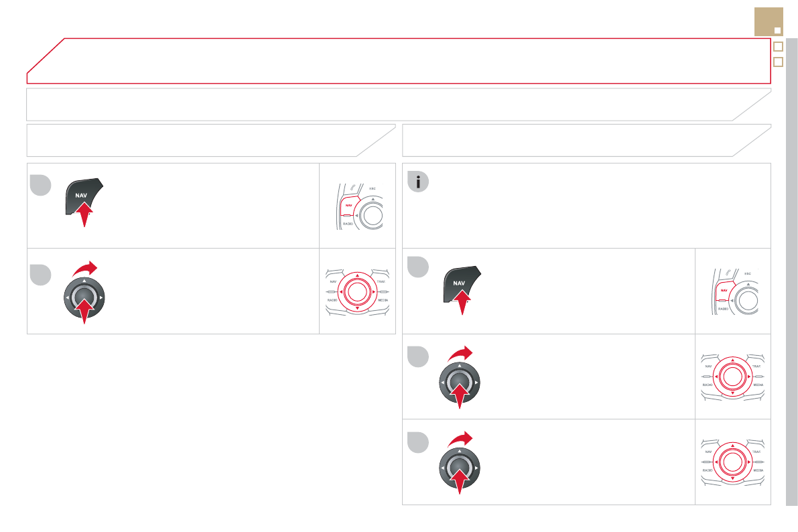Click the MEDIA label in the left dial diagram
This screenshot has height=532, width=798.
click(x=383, y=301)
